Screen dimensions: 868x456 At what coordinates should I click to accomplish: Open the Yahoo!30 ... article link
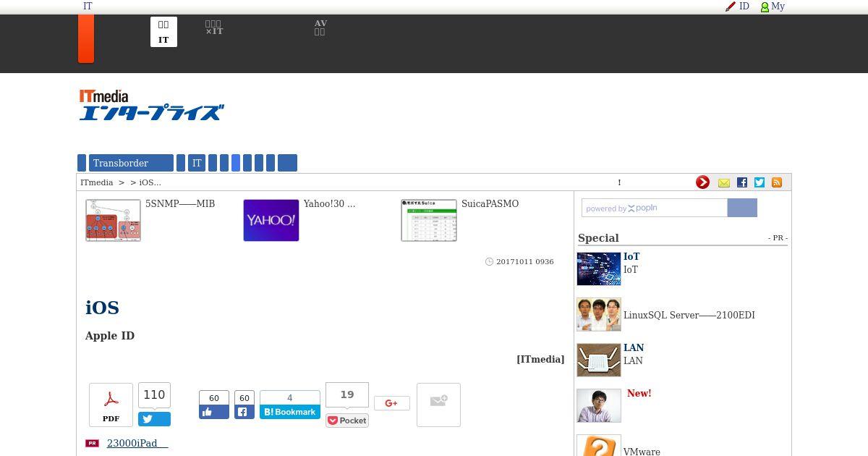(329, 204)
